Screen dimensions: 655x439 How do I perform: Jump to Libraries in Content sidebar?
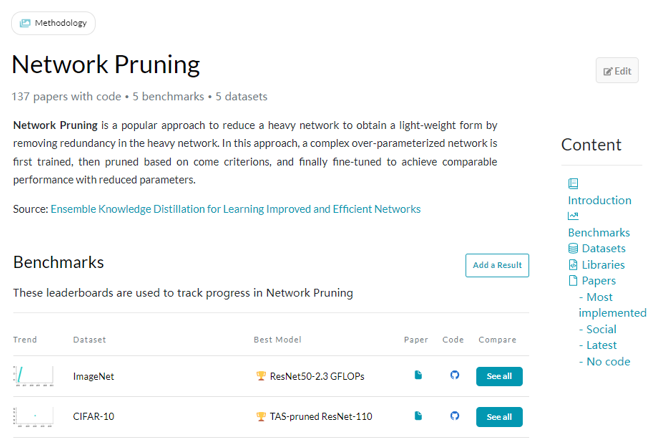click(603, 265)
